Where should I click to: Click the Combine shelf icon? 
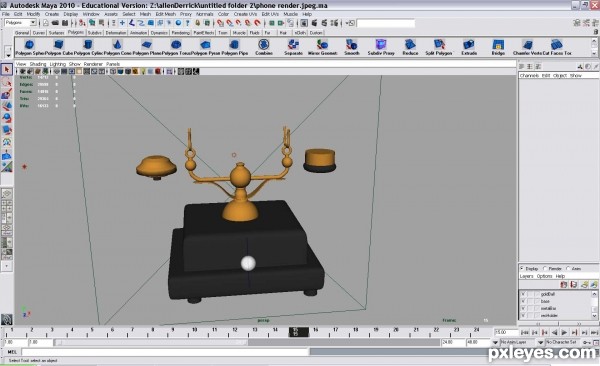coord(264,44)
